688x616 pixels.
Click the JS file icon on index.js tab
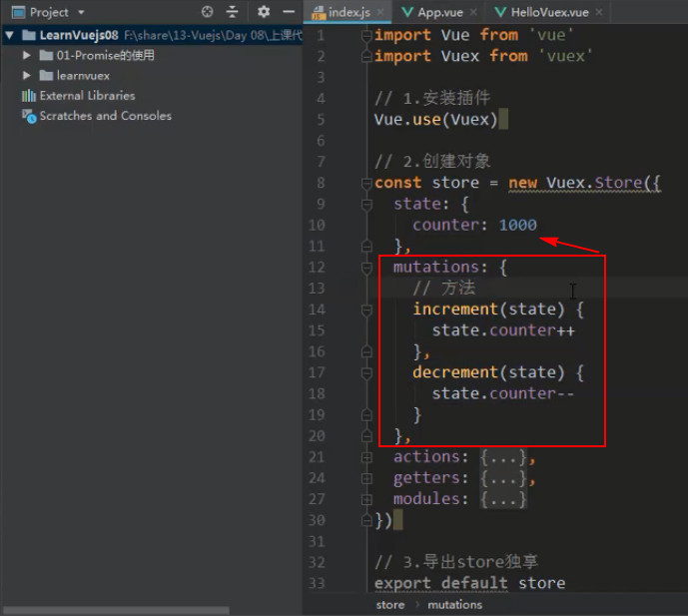click(319, 13)
